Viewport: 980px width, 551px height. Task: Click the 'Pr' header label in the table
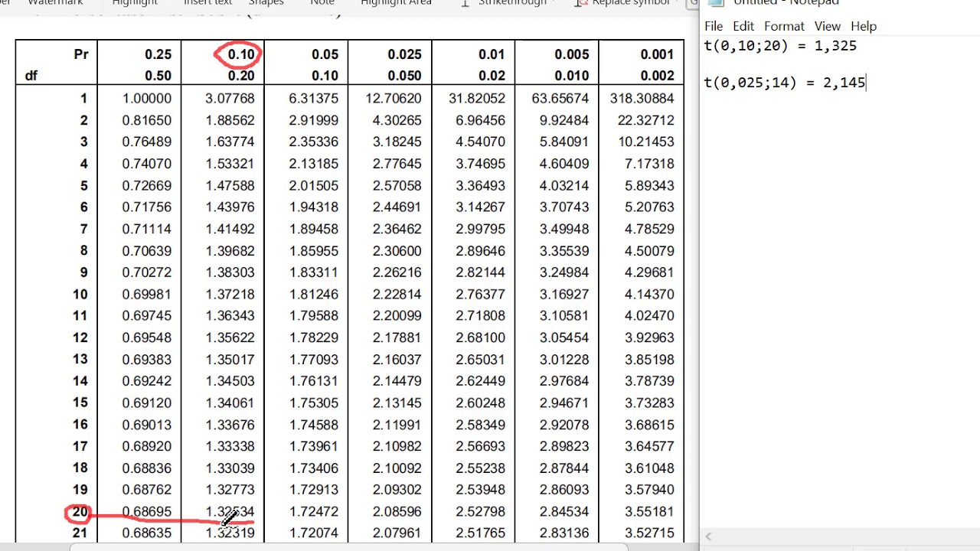pos(81,54)
